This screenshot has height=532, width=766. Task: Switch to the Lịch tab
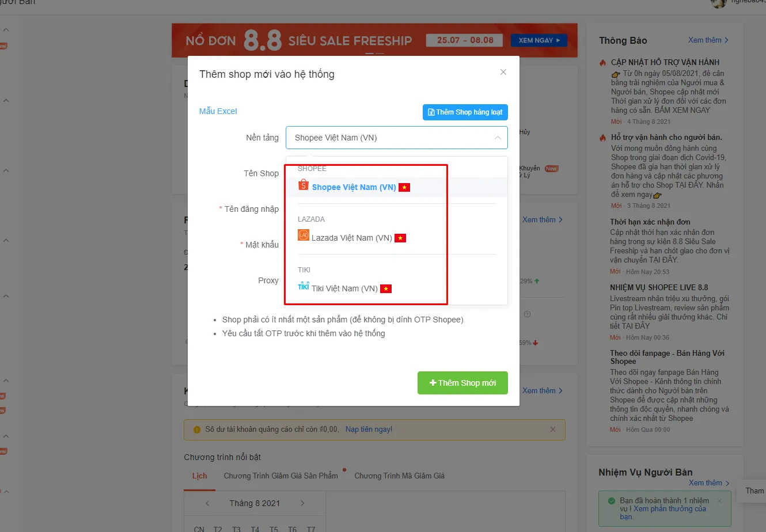click(199, 476)
